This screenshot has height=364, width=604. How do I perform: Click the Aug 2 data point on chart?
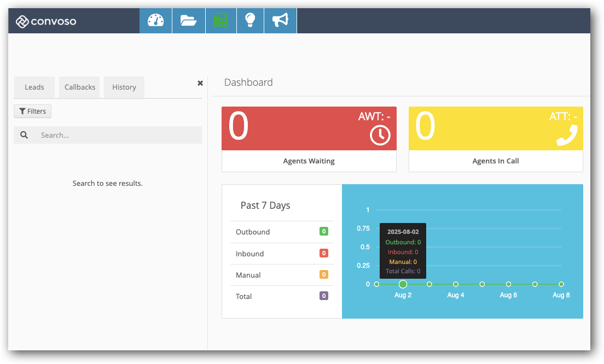403,284
